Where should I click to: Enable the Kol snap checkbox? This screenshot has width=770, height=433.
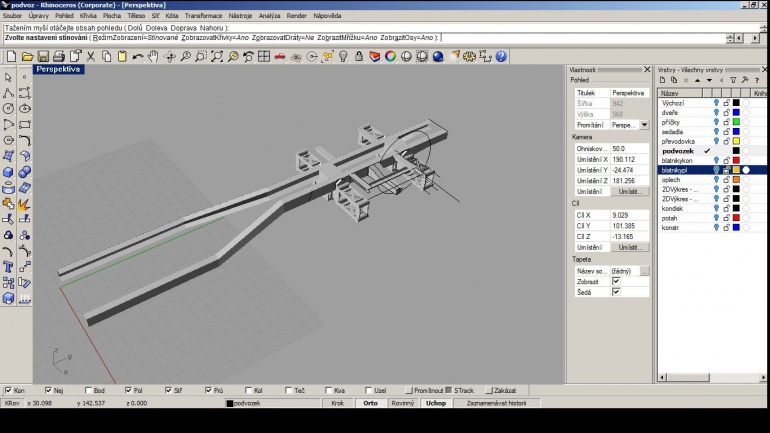point(248,390)
